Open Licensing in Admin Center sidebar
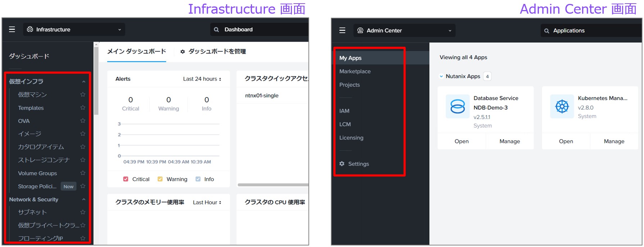 351,138
